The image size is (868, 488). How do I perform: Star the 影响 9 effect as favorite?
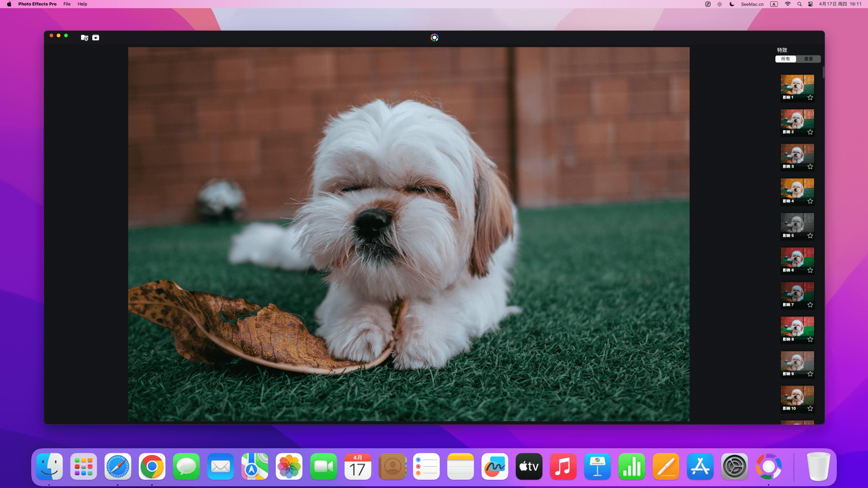point(810,374)
